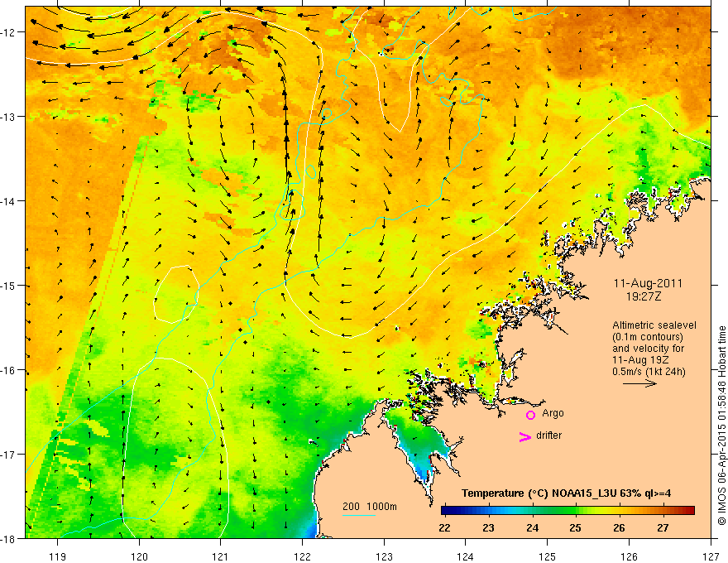This screenshot has height=563, width=728.
Task: Click the magenta Argo circle marker
Action: (530, 415)
